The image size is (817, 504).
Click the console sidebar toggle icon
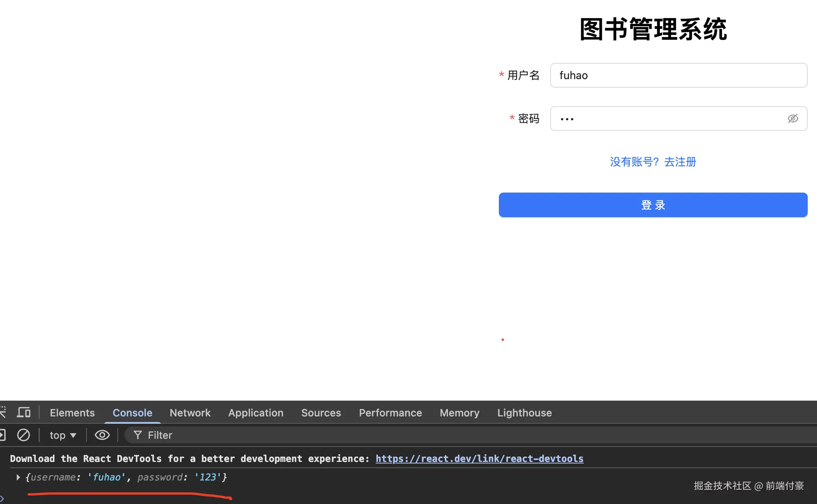pyautogui.click(x=2, y=435)
